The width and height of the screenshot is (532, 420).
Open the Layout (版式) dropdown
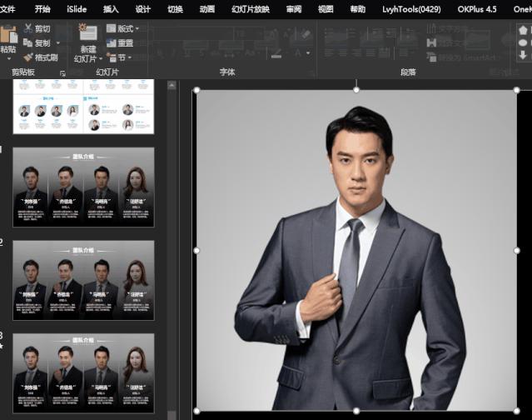(122, 28)
